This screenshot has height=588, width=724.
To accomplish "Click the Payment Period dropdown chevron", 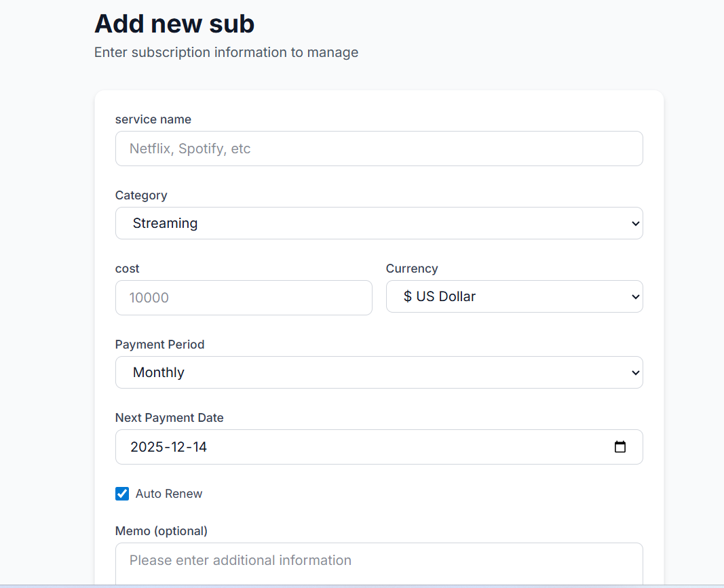I will click(635, 372).
